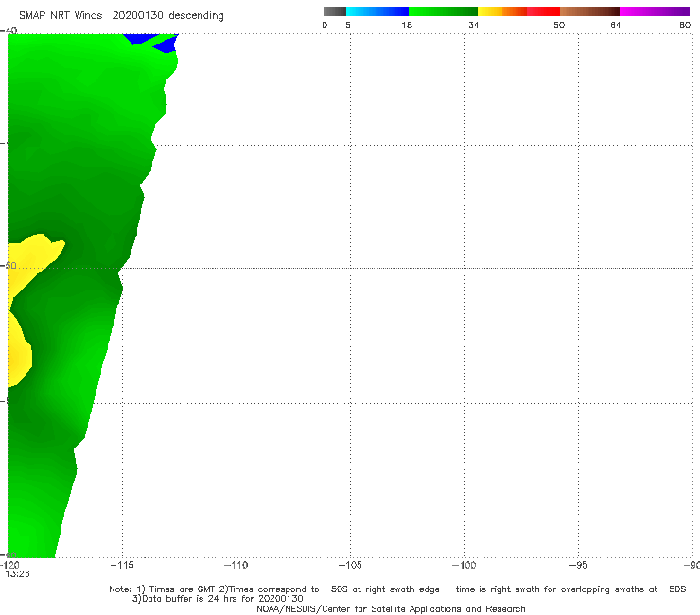
Task: Click the cyan-blue 5-18 color bar segment
Action: (x=377, y=11)
